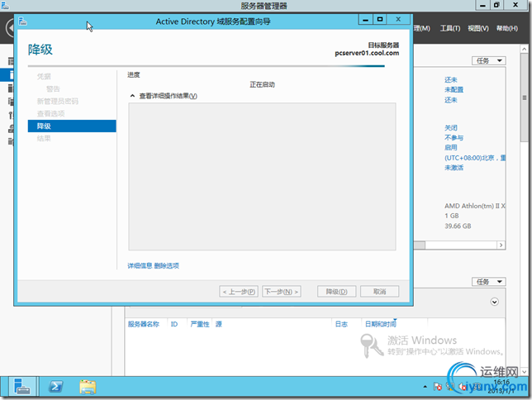Select the 新管理员密码 wizard step
The width and height of the screenshot is (532, 400).
pyautogui.click(x=57, y=101)
